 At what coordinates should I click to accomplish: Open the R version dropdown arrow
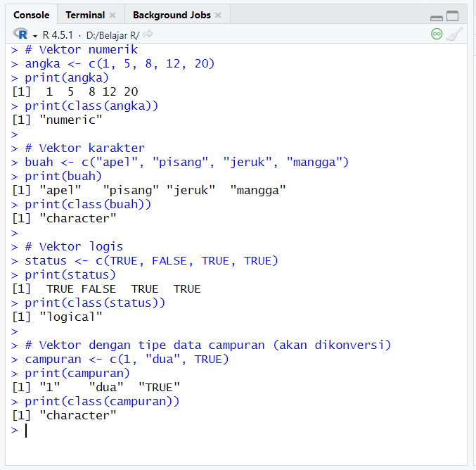34,34
